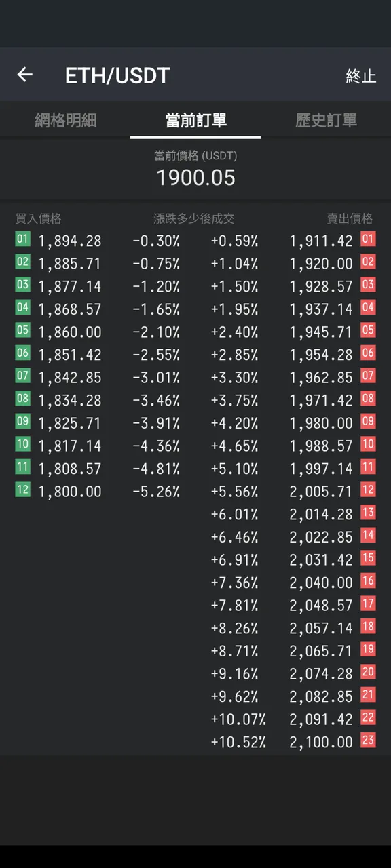391x868 pixels.
Task: Tap the 終止 button
Action: (360, 76)
